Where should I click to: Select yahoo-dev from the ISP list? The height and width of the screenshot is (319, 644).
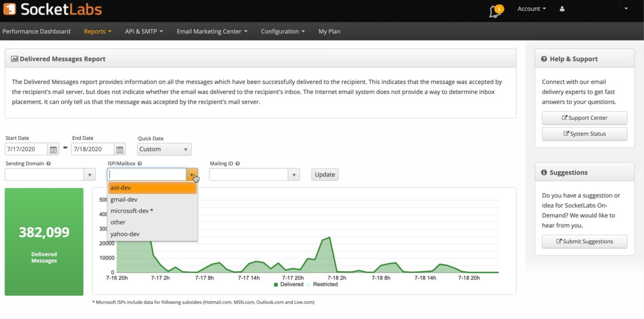(x=152, y=234)
